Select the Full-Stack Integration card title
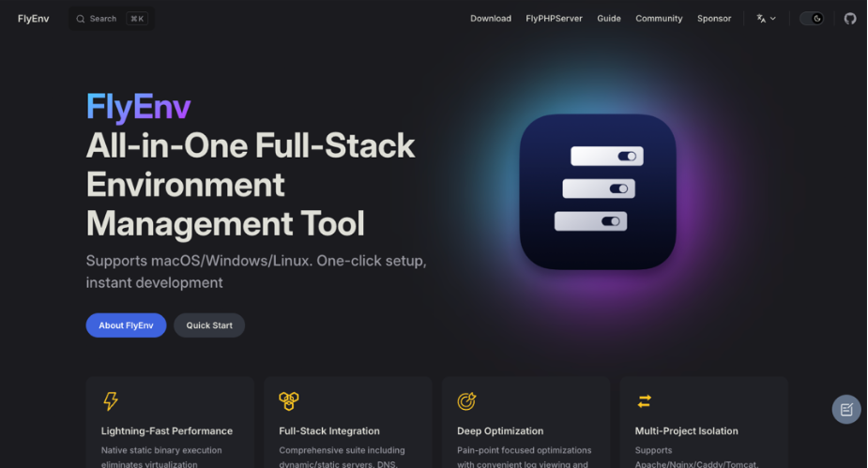 pyautogui.click(x=329, y=430)
